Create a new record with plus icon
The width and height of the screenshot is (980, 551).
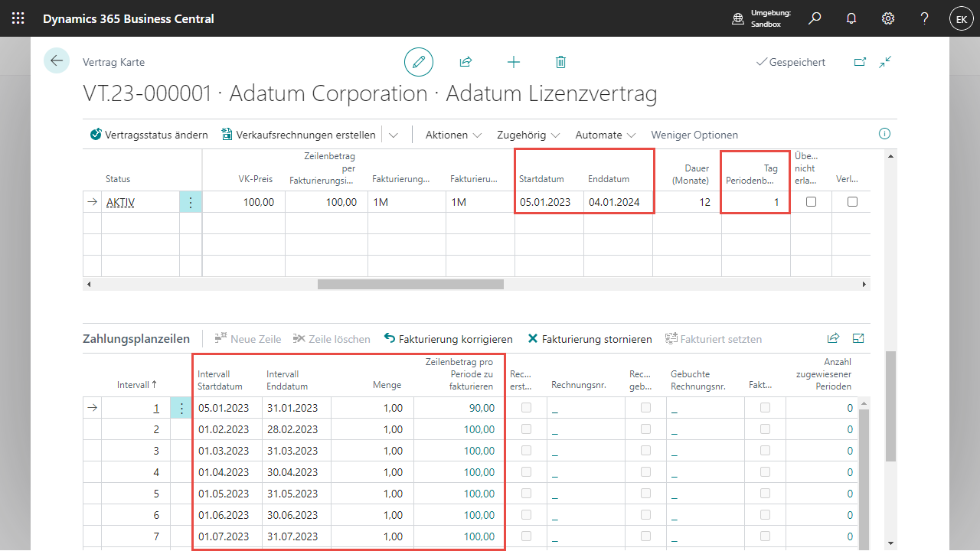(x=514, y=62)
